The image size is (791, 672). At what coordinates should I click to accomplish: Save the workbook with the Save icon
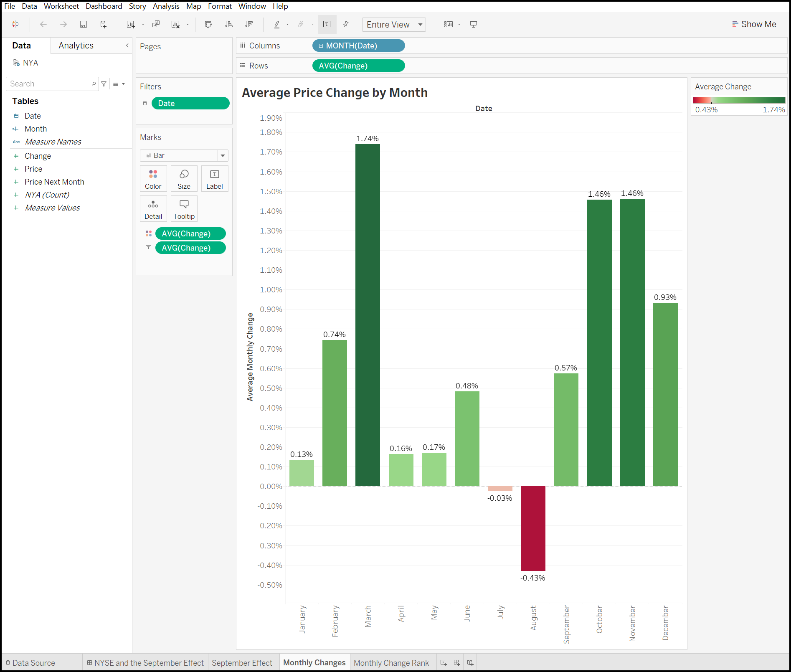pos(84,24)
